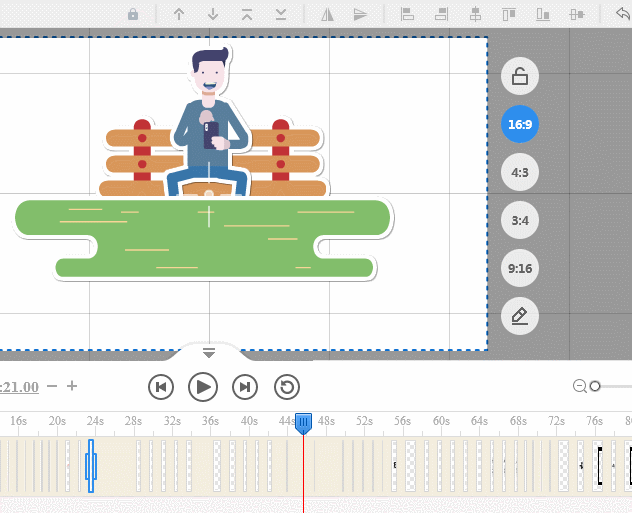Viewport: 632px width, 513px height.
Task: Align objects right icon
Action: click(x=442, y=15)
